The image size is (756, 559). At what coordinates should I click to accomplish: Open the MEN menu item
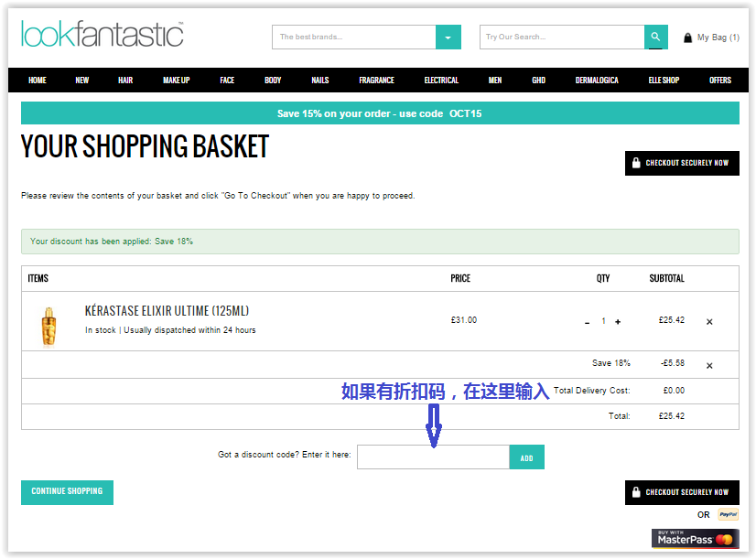click(x=495, y=80)
